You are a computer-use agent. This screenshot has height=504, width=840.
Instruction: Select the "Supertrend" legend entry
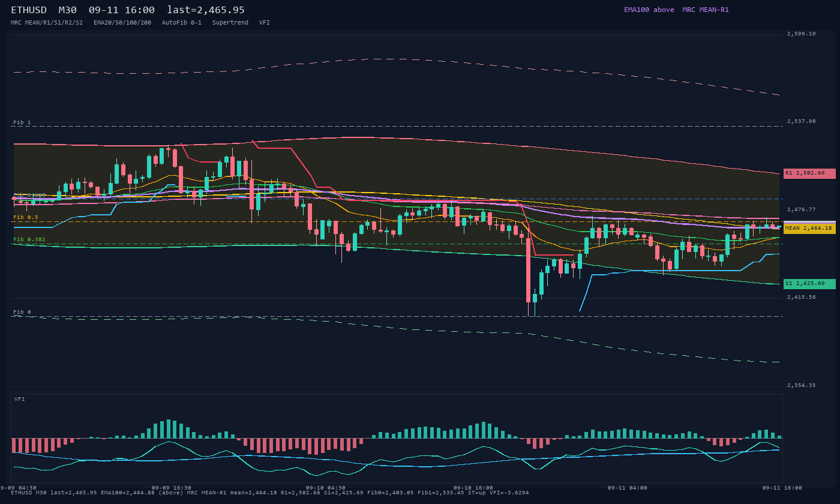tap(230, 23)
